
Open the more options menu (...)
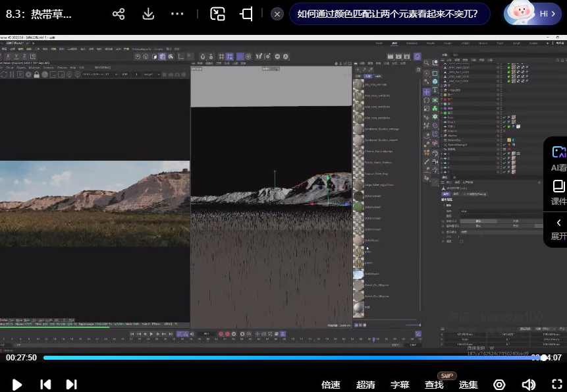click(x=178, y=13)
